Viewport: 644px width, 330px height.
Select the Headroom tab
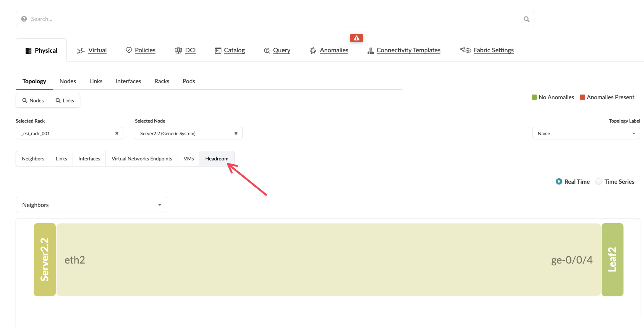[x=217, y=159]
